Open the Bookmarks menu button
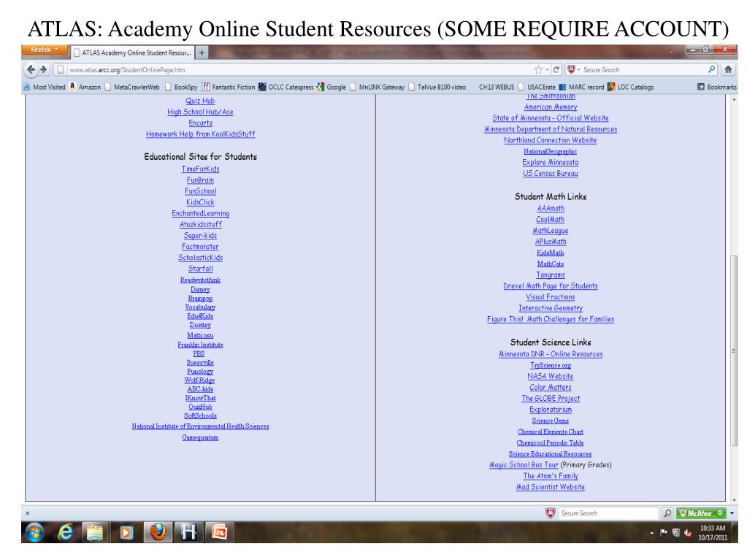 click(717, 87)
